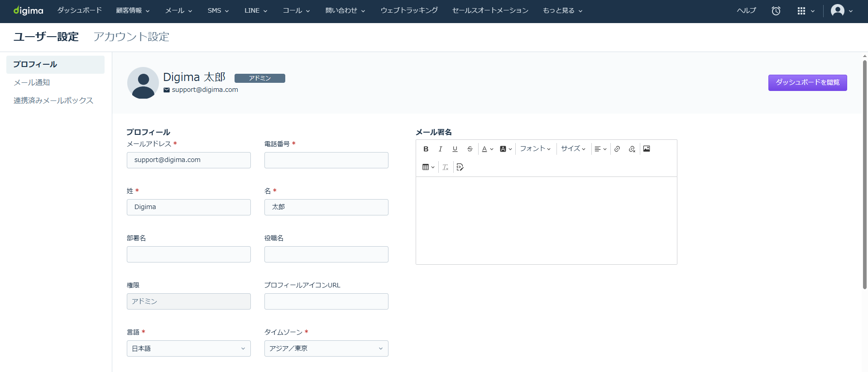Image resolution: width=868 pixels, height=372 pixels.
Task: Toggle italic formatting in signature editor
Action: click(440, 149)
